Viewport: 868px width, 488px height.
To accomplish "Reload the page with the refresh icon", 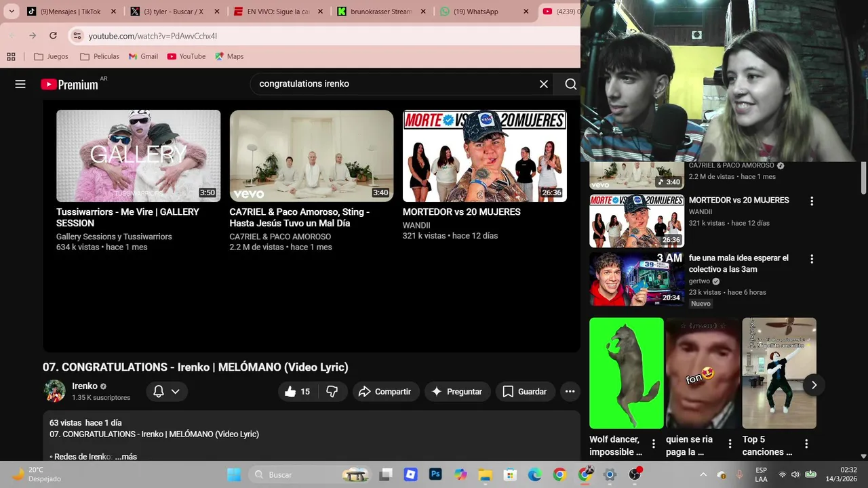I will tap(54, 35).
